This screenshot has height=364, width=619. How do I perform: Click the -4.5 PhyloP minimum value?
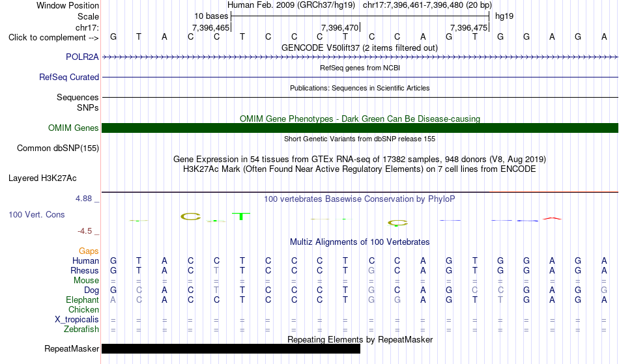pyautogui.click(x=85, y=231)
